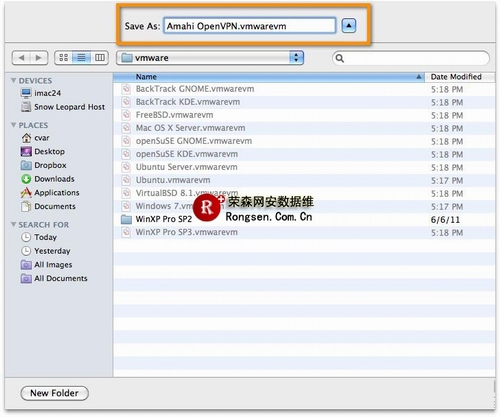Click the search field
Screen dimensions: 500x417
[x=411, y=58]
